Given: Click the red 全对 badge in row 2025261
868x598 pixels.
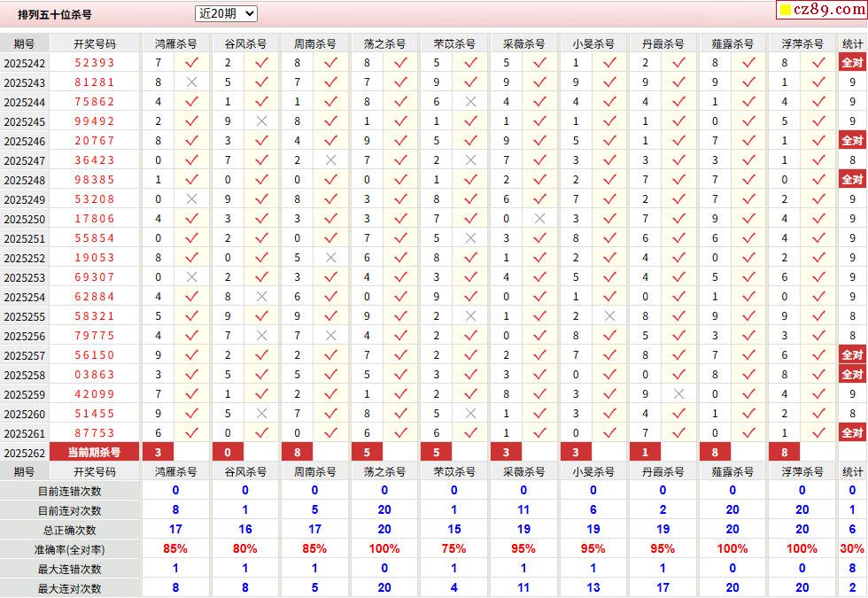Looking at the screenshot, I should click(x=852, y=433).
